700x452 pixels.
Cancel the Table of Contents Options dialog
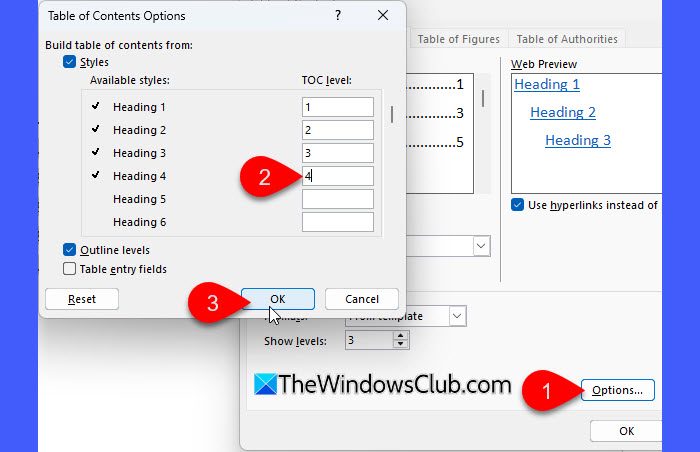click(361, 299)
